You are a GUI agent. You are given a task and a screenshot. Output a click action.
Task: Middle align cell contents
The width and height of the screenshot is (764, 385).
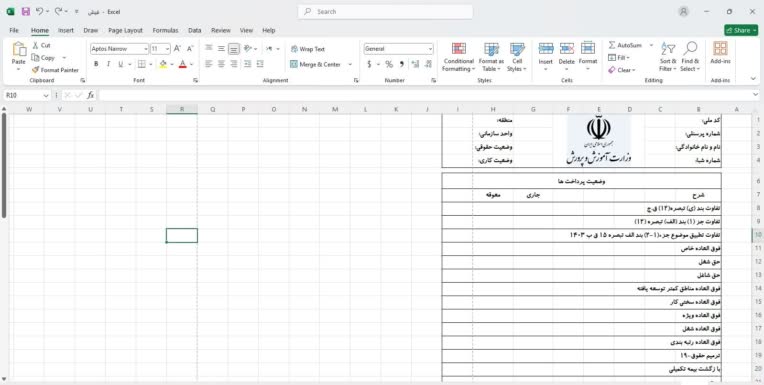(221, 48)
